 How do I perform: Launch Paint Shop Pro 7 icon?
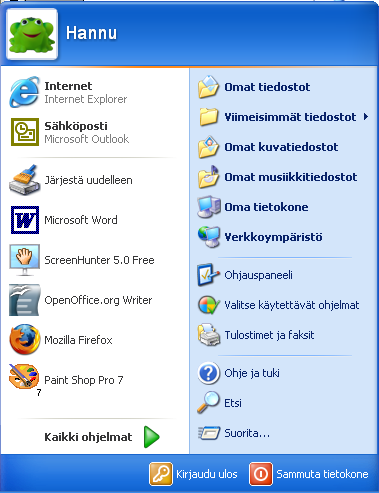25,379
